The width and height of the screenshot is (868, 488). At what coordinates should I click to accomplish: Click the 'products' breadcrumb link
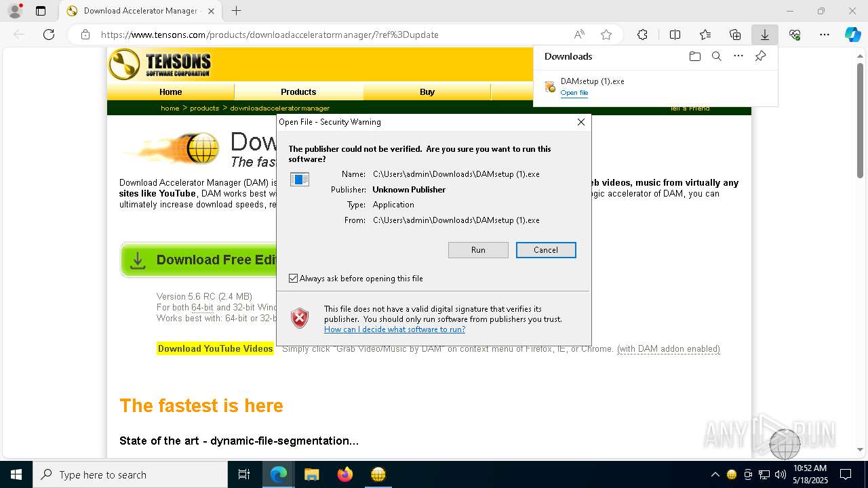pyautogui.click(x=204, y=108)
